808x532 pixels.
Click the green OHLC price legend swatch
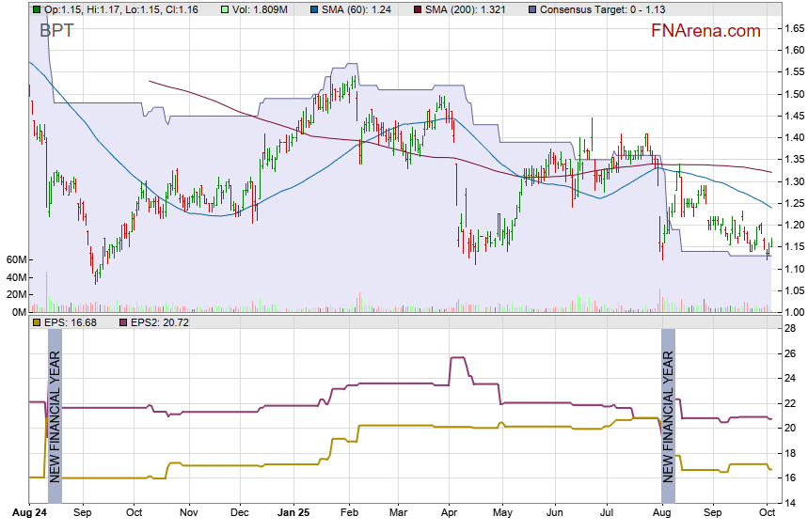click(x=36, y=9)
